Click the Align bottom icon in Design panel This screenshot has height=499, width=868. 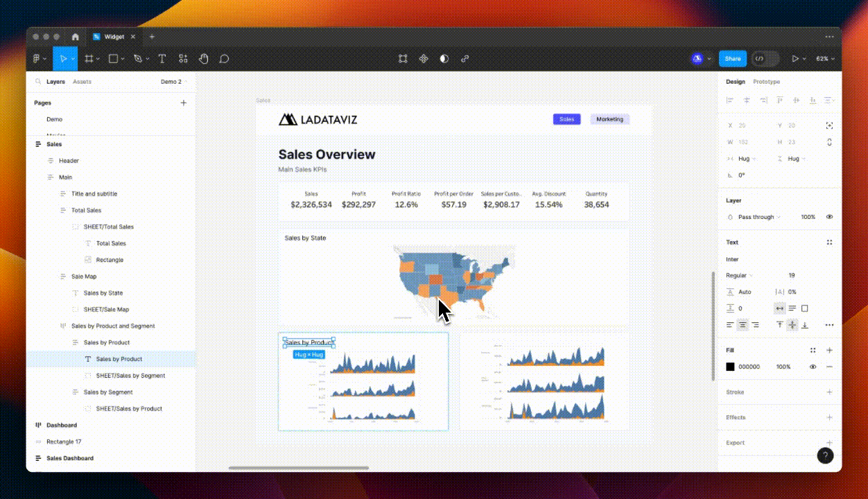point(813,100)
